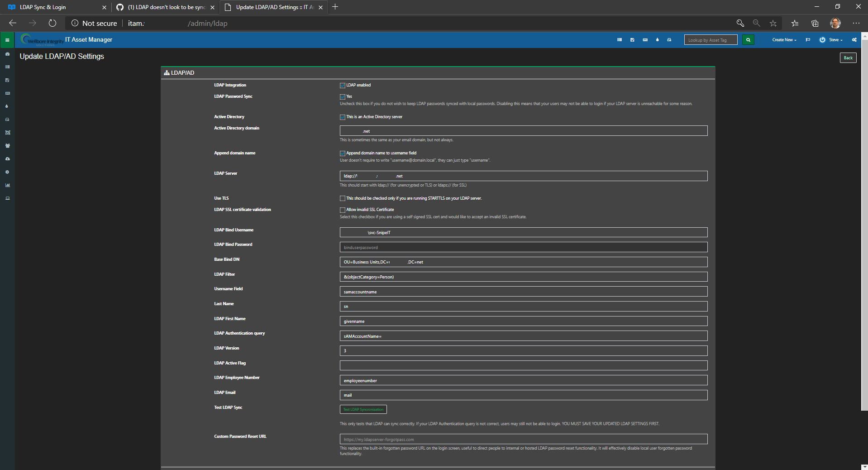The image size is (868, 470).
Task: Click the LDAP First Name givenname field
Action: tap(524, 321)
